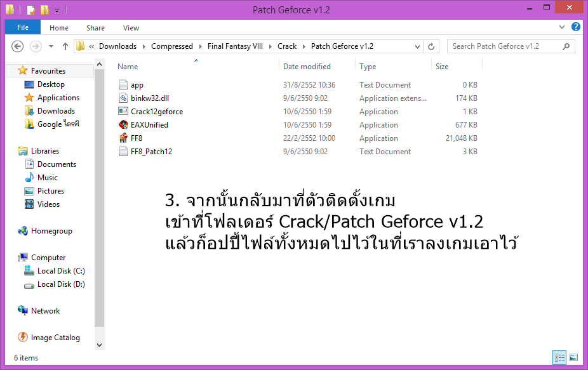This screenshot has height=370, width=588.
Task: Select Computer in the navigation pane
Action: 48,258
